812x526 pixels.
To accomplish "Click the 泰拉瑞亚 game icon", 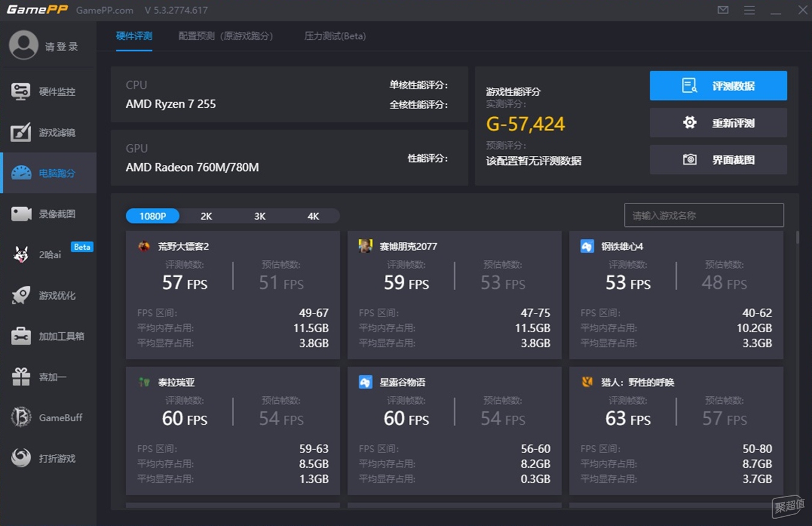I will pos(144,382).
